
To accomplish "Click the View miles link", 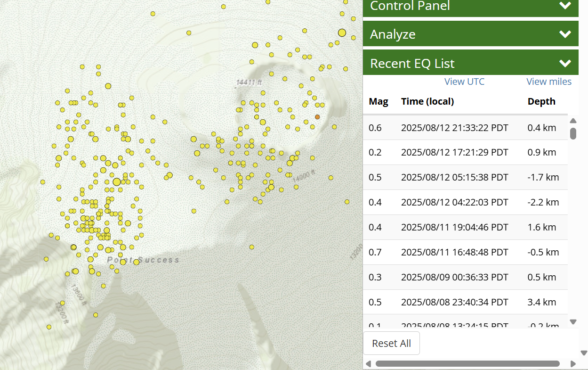I will [x=548, y=82].
